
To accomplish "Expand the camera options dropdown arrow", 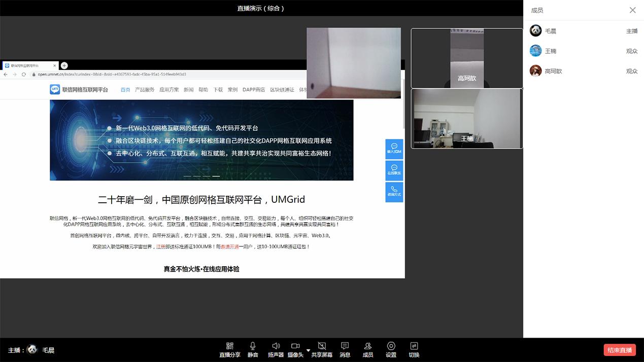I will point(308,350).
